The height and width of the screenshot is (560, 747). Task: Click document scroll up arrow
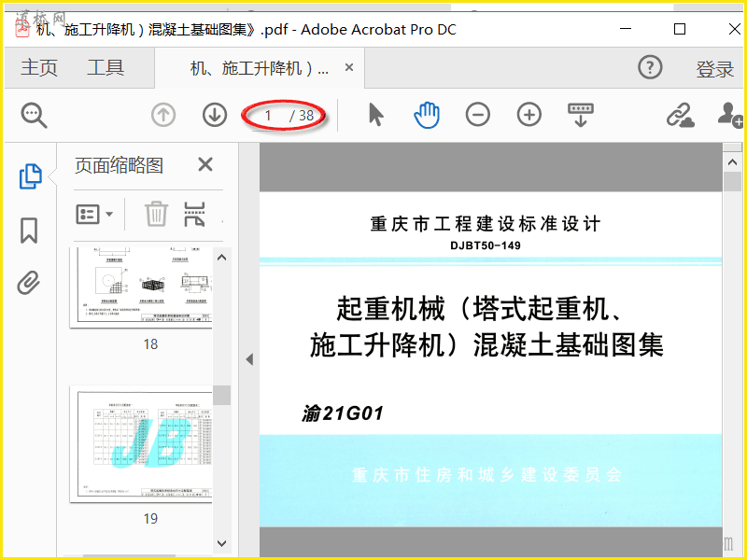(x=732, y=162)
